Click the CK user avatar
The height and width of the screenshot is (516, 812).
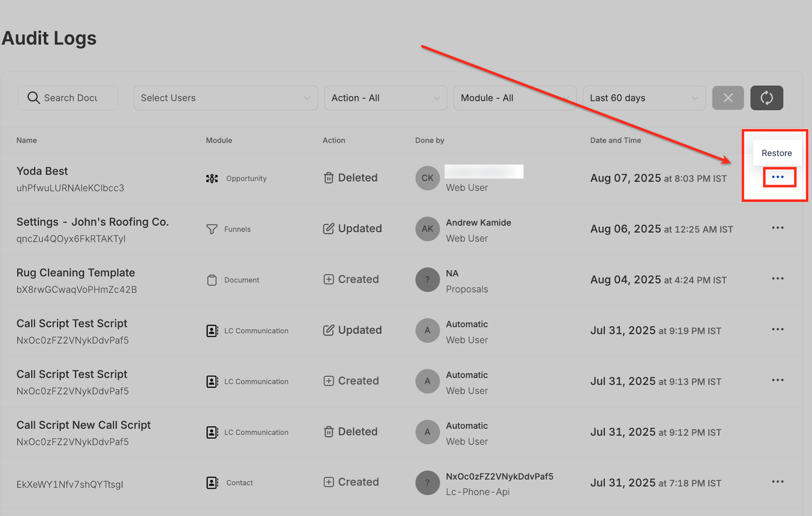427,178
